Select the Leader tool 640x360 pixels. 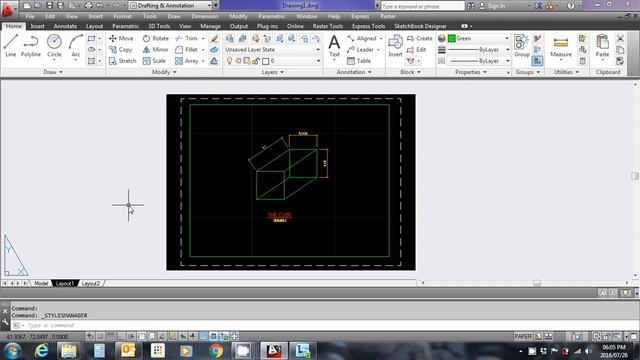pyautogui.click(x=360, y=49)
